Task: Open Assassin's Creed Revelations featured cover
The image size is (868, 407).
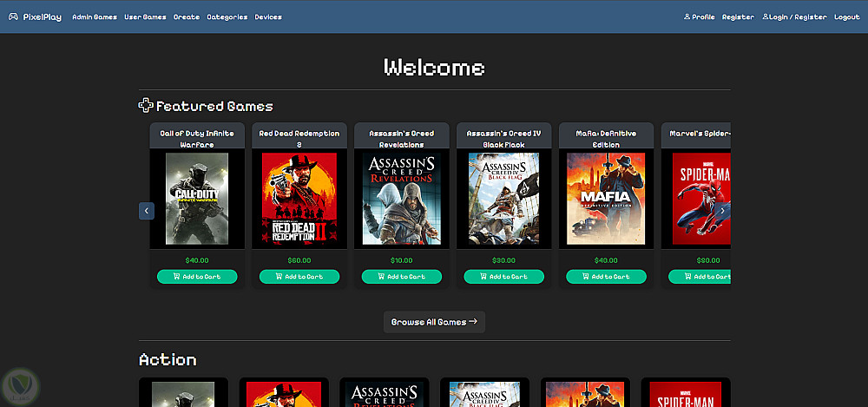Action: click(x=402, y=199)
